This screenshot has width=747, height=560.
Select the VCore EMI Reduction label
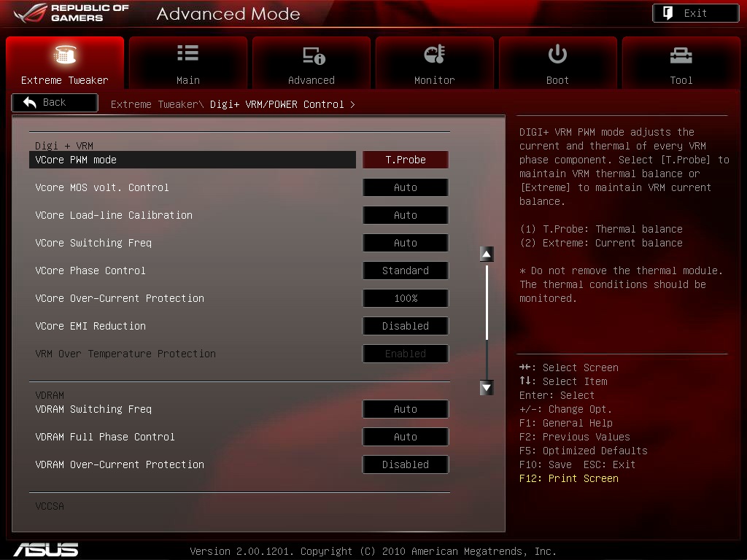pyautogui.click(x=90, y=326)
